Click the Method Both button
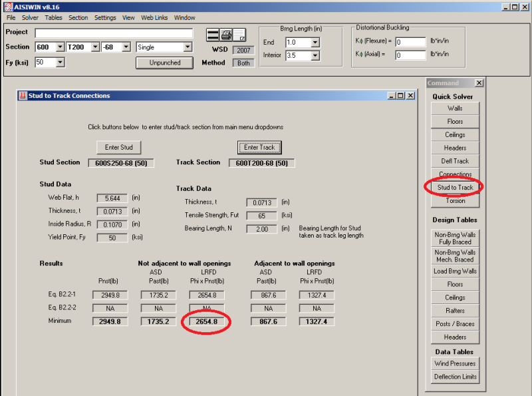Viewport: 532px width, 396px height. point(243,63)
